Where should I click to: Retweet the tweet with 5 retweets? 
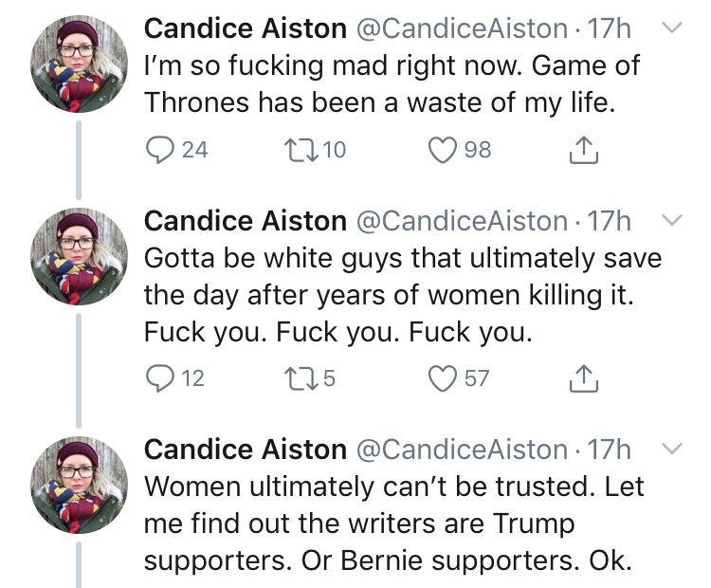pyautogui.click(x=301, y=378)
